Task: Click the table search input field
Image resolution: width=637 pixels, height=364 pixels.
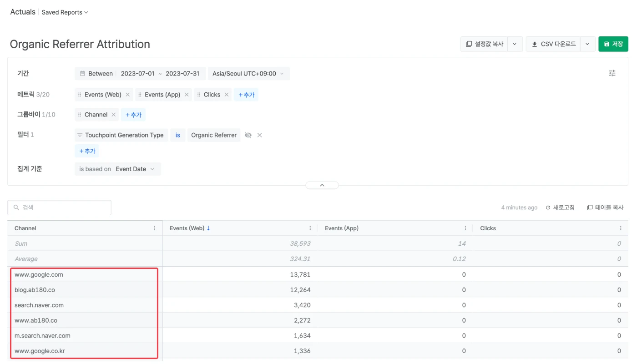Action: click(60, 207)
